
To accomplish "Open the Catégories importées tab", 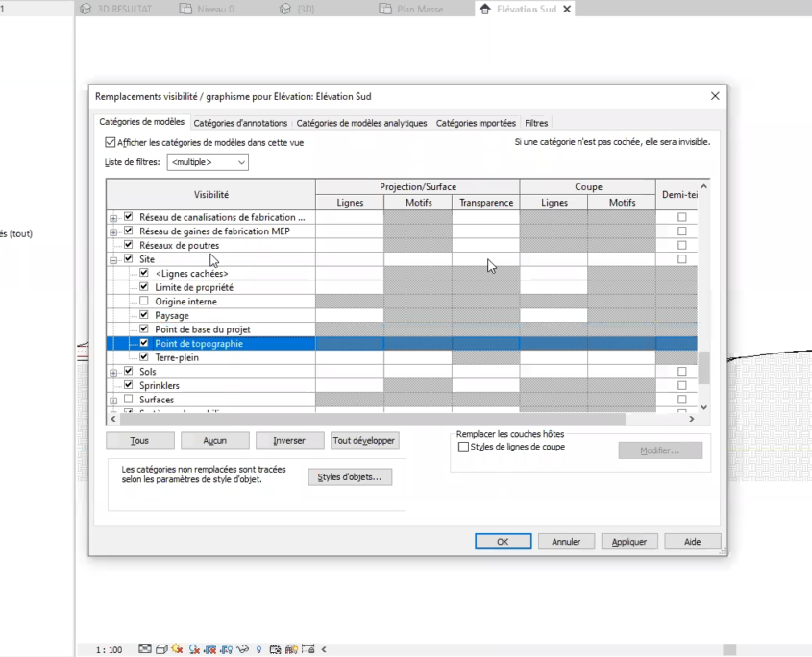I will click(476, 123).
